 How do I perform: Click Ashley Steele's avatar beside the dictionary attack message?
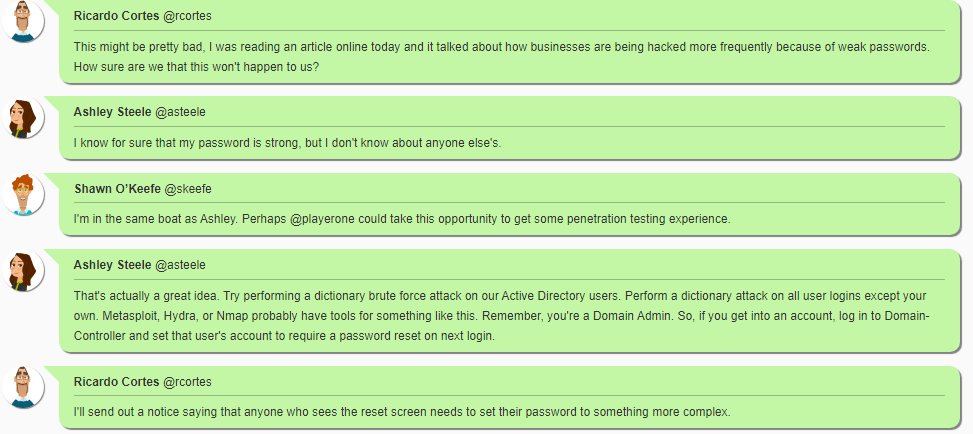(x=23, y=270)
